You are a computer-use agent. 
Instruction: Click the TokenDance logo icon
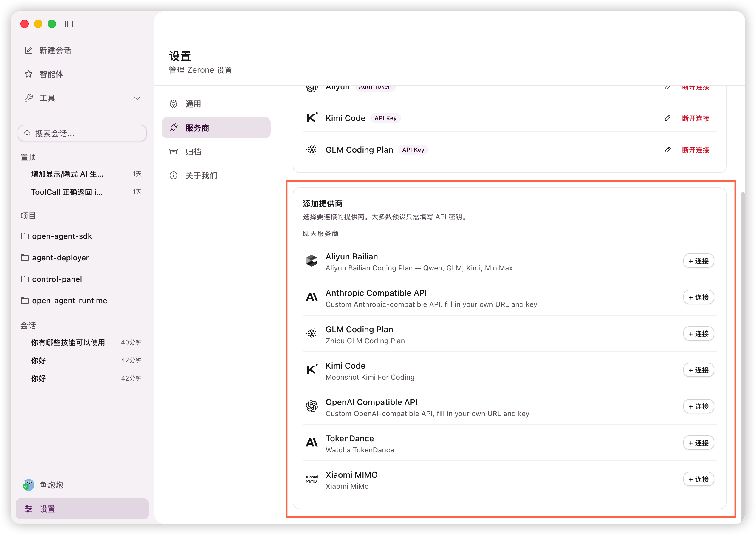[x=312, y=443]
